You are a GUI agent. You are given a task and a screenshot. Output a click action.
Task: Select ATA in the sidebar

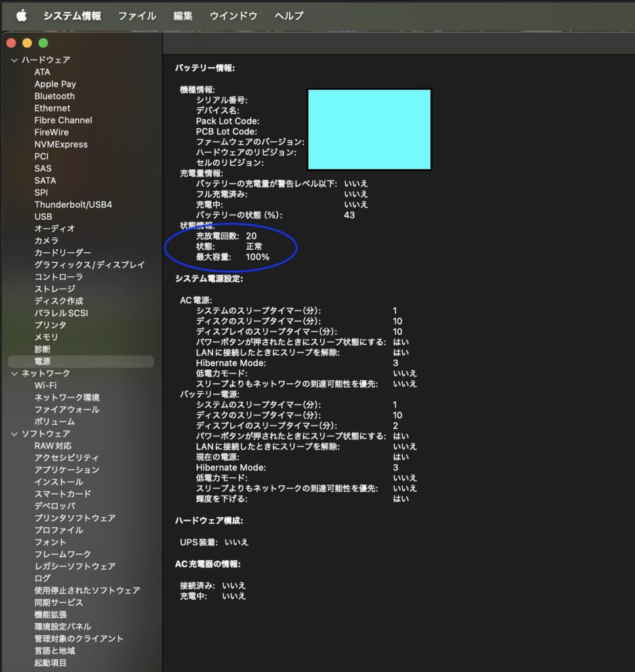pos(42,72)
